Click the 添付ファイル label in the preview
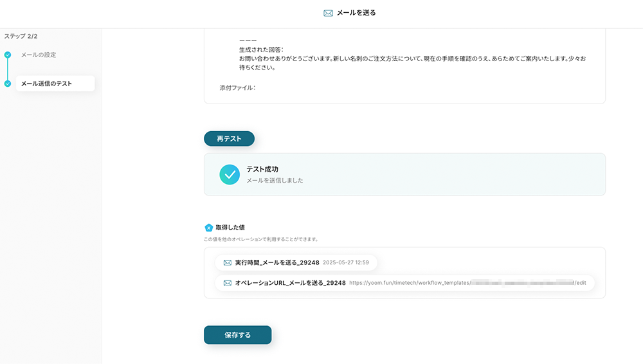This screenshot has height=364, width=643. (x=237, y=88)
